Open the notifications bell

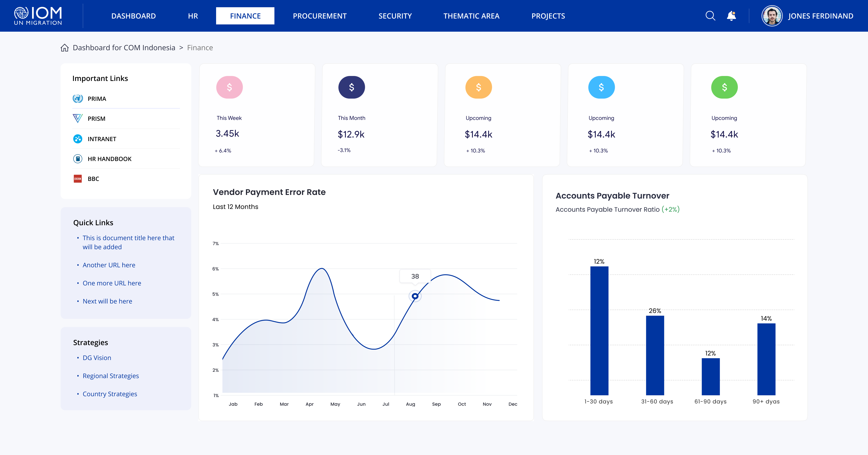pos(731,16)
